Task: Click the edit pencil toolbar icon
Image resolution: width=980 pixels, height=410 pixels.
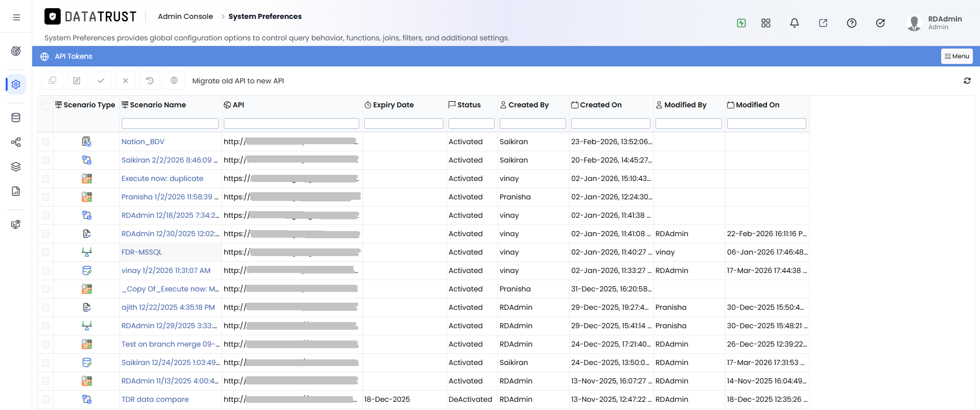Action: pyautogui.click(x=77, y=81)
